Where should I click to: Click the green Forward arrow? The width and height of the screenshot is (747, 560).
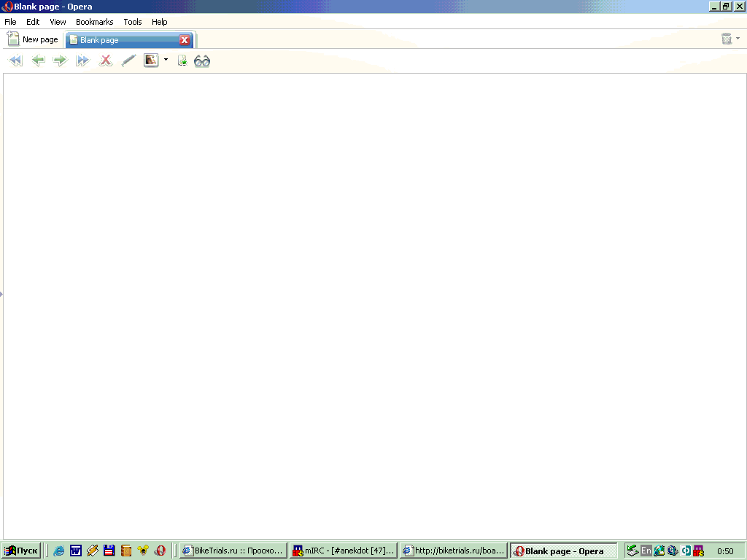[x=60, y=61]
